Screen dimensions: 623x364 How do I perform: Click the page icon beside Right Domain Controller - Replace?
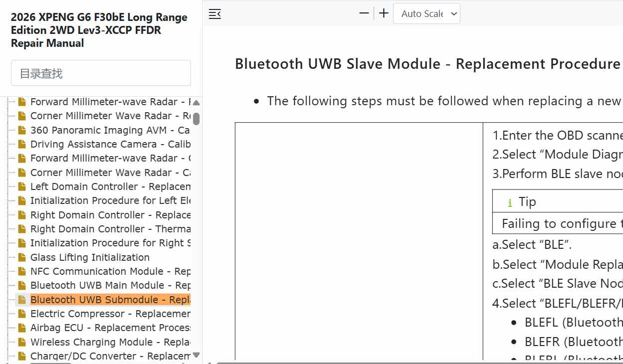click(21, 215)
